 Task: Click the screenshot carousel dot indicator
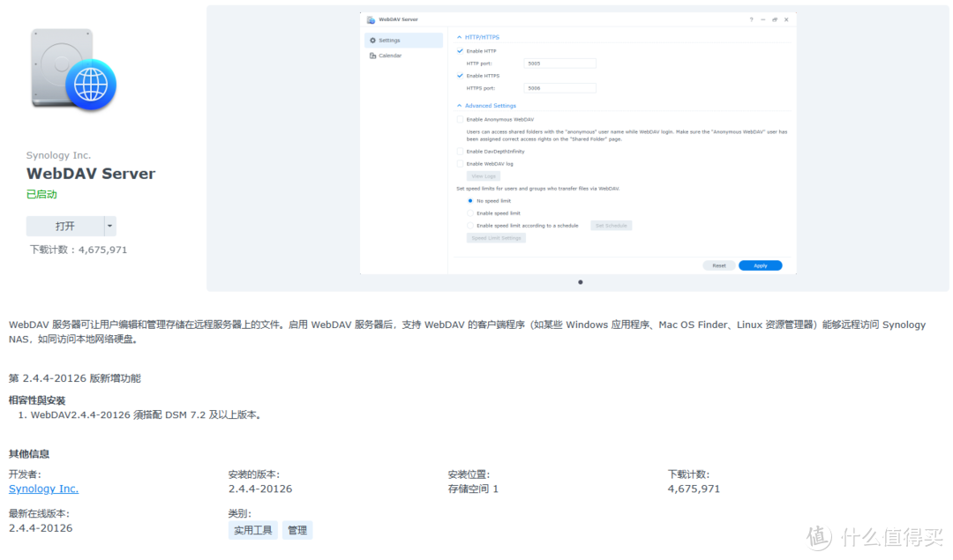(581, 282)
